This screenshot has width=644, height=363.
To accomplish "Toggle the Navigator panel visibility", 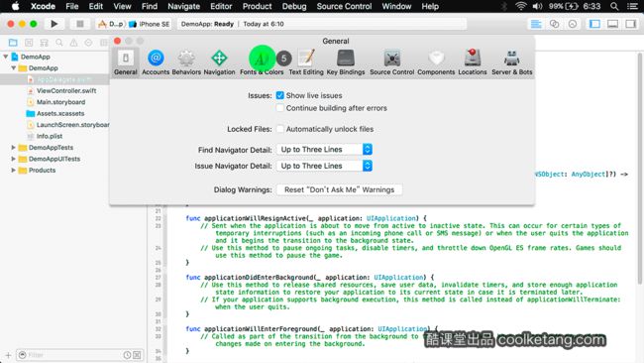I will [594, 24].
